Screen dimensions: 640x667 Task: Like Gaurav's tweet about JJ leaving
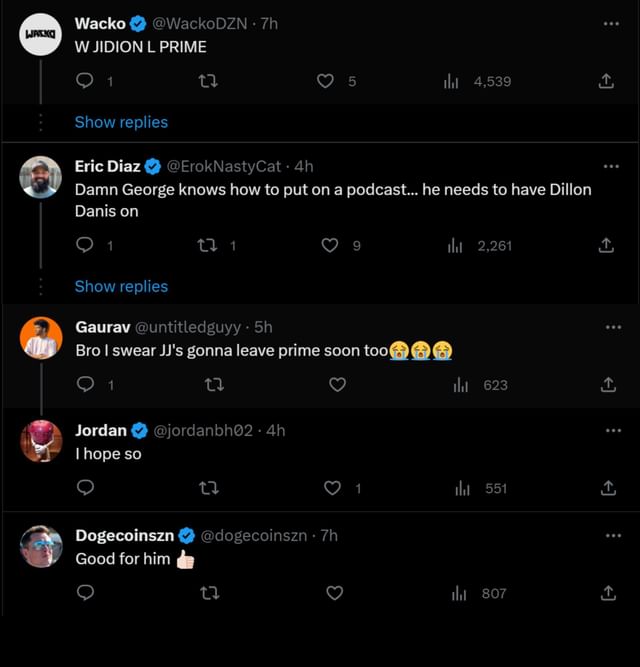(x=337, y=385)
